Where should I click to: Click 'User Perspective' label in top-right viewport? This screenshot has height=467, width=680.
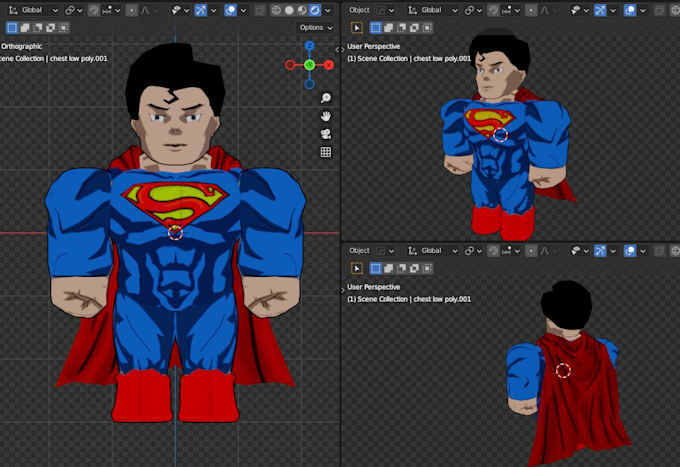(x=373, y=46)
